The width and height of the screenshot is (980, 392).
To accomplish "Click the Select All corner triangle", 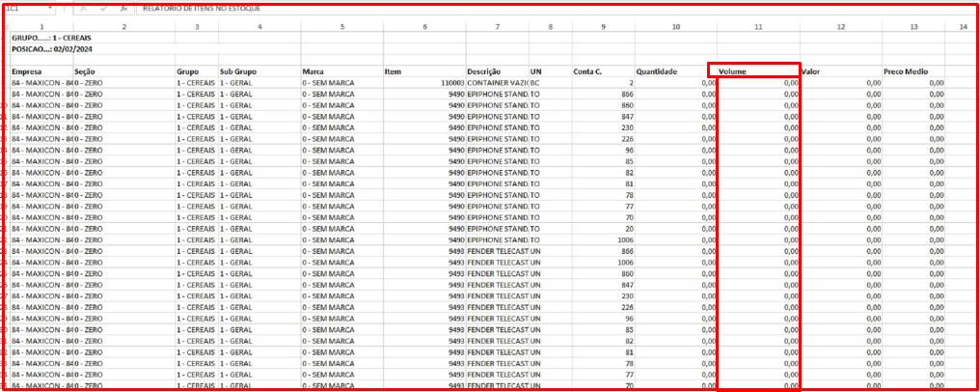I will coord(6,27).
